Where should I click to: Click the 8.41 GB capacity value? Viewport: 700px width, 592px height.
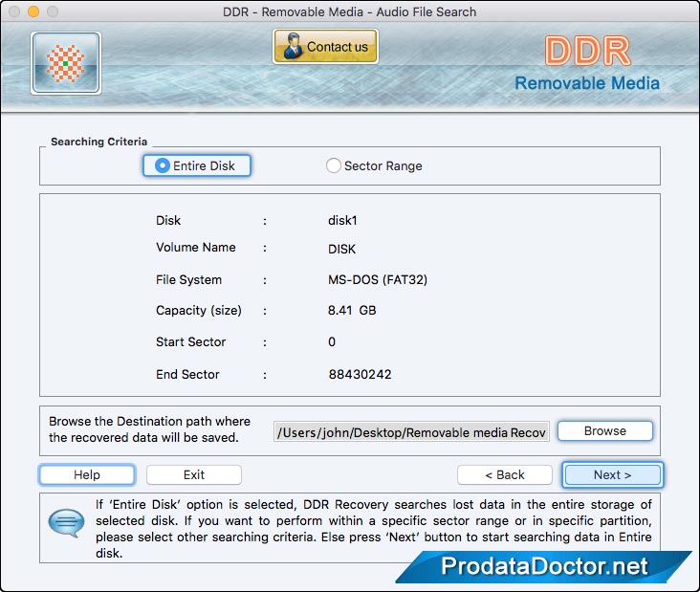[352, 310]
